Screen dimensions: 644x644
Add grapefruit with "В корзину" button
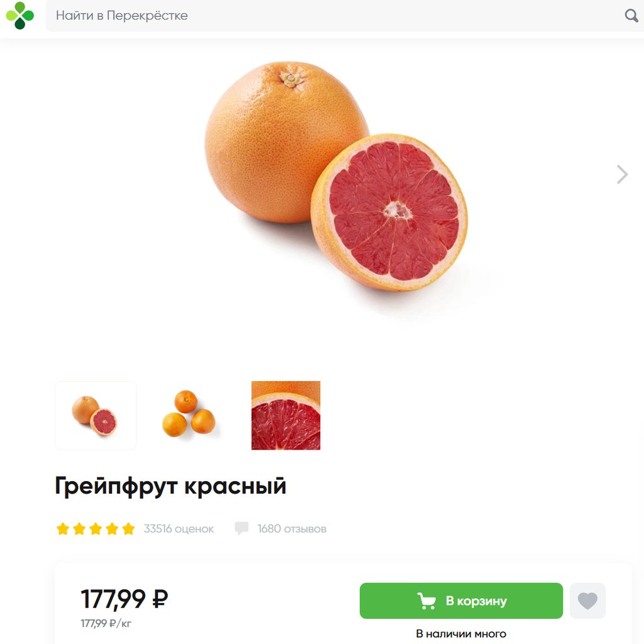461,601
